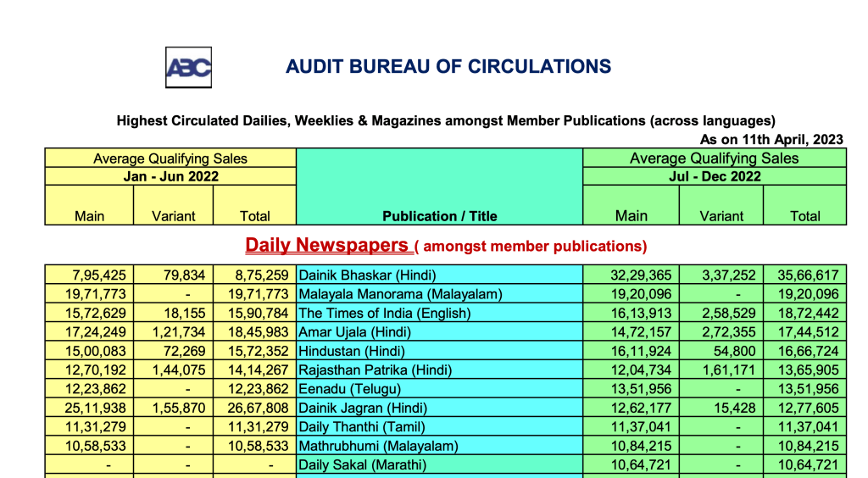Click the Mathrubhumi (Malayalam) entry
This screenshot has width=868, height=478.
(x=378, y=446)
